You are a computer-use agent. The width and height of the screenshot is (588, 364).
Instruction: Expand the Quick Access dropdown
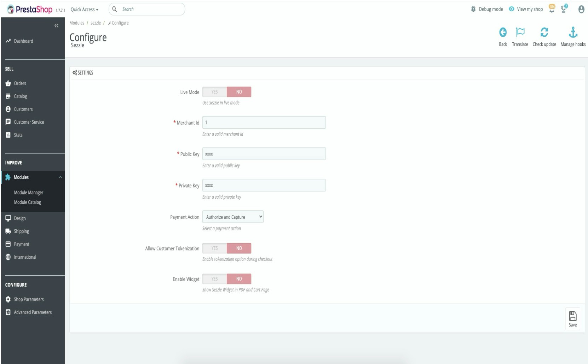pyautogui.click(x=83, y=9)
